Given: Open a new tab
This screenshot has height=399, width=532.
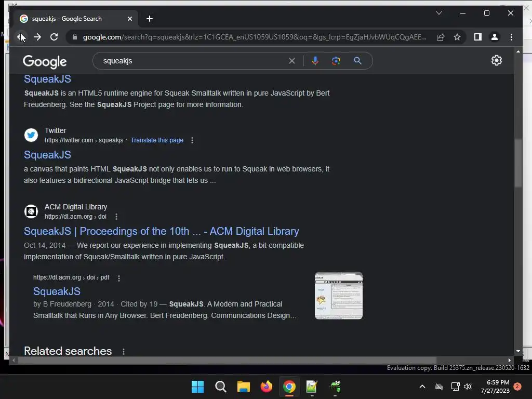Looking at the screenshot, I should pos(149,19).
